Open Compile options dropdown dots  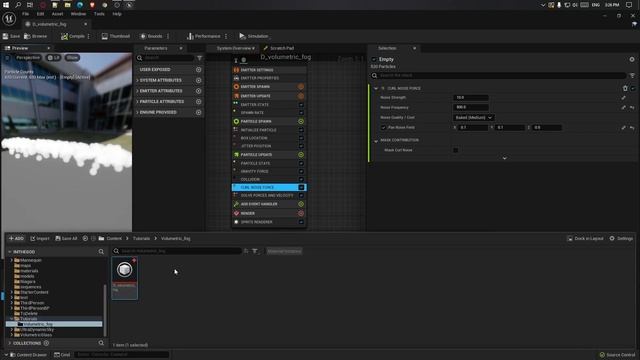[89, 36]
